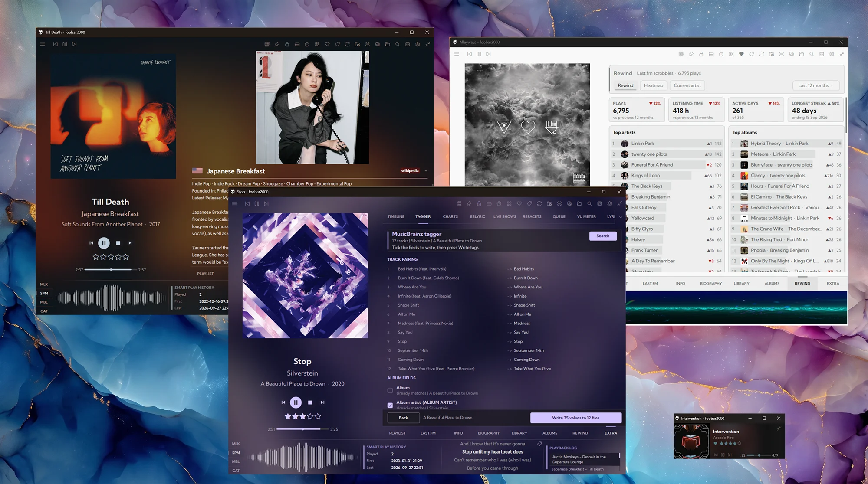
Task: Click Write 35 values to 12 files
Action: [x=575, y=418]
